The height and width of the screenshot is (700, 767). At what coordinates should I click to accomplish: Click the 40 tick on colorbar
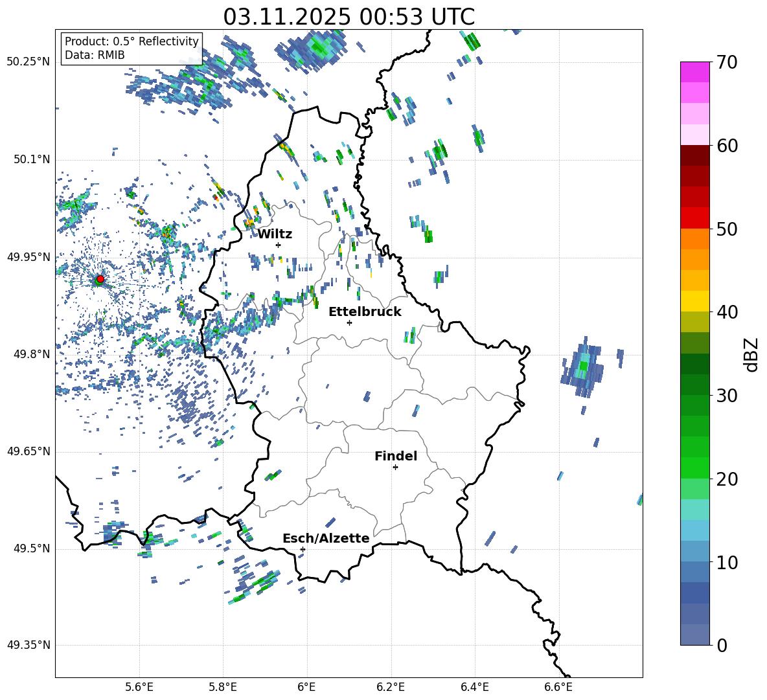(727, 312)
